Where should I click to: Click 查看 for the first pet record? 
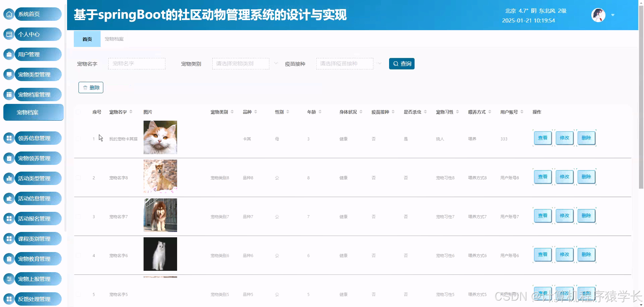coord(542,138)
